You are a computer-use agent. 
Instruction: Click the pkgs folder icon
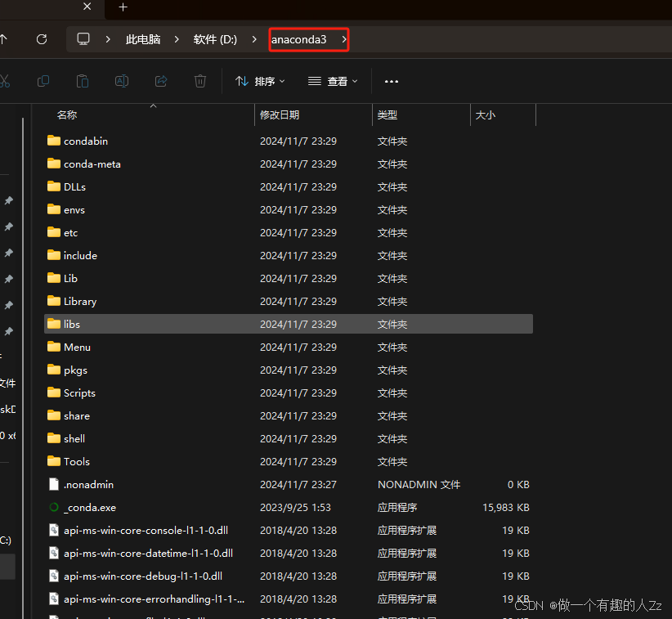tap(54, 370)
